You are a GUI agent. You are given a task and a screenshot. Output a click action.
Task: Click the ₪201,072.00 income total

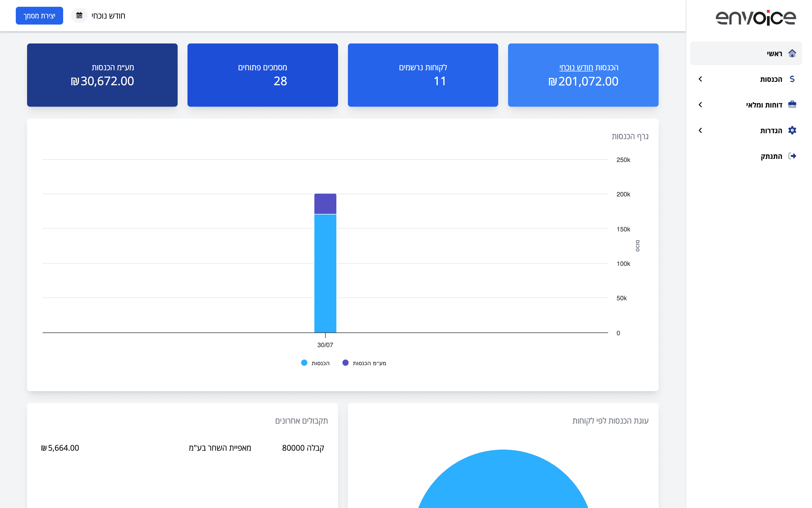(x=583, y=81)
